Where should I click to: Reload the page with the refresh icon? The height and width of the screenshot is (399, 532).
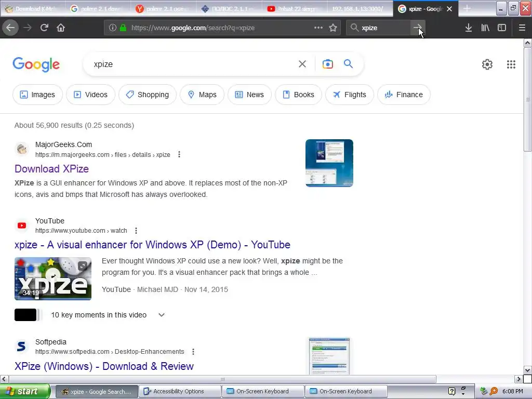pyautogui.click(x=44, y=28)
